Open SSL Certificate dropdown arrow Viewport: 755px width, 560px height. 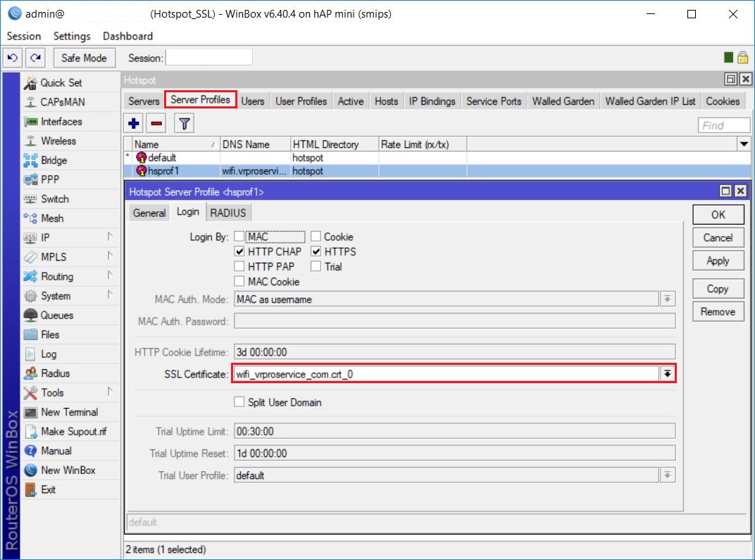coord(668,373)
